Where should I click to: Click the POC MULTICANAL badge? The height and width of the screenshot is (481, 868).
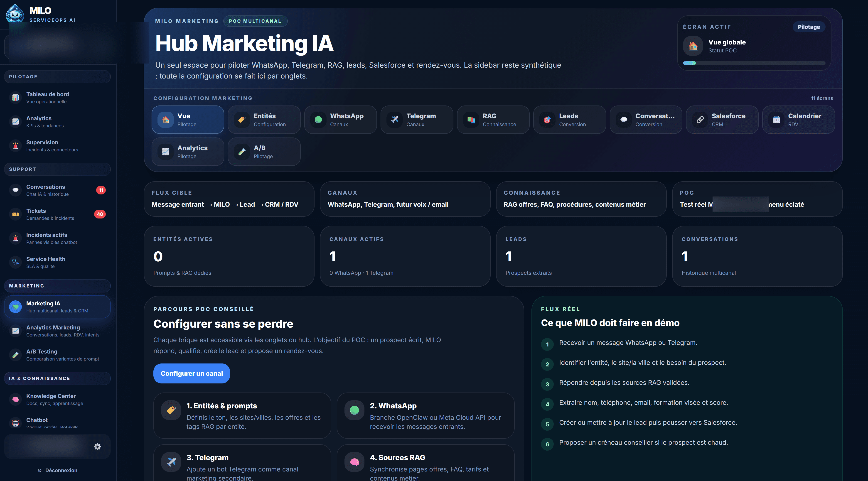pos(255,21)
